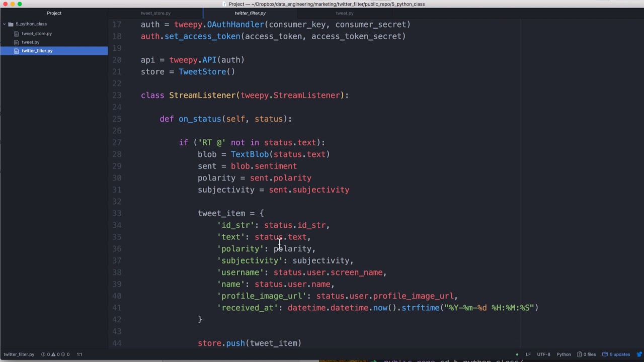644x362 pixels.
Task: Click 'OAuthHandler' in line 17
Action: pos(235,25)
